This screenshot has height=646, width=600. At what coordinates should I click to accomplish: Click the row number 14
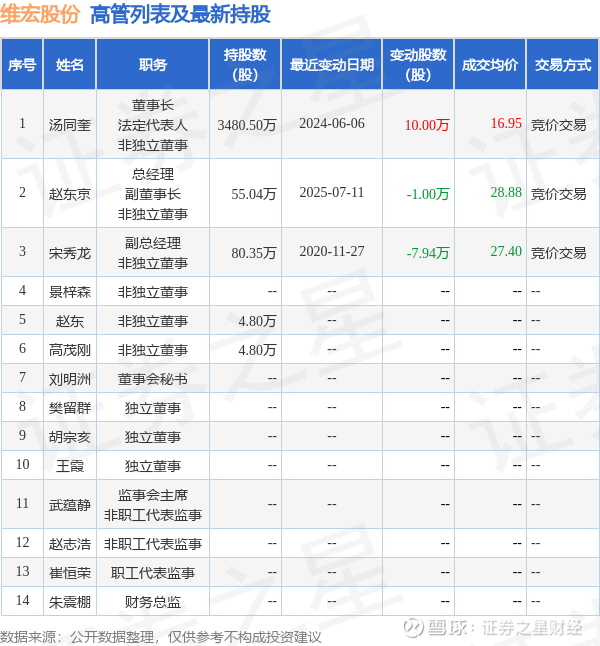tap(22, 600)
